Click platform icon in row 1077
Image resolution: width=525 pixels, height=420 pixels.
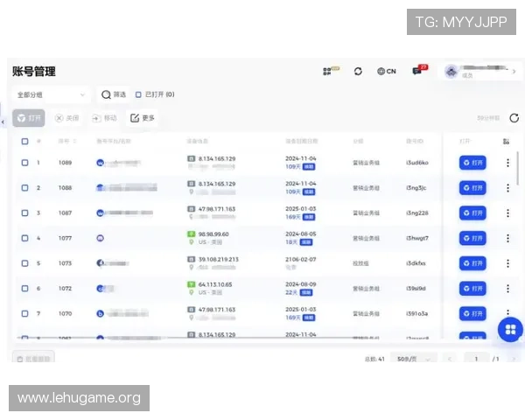click(100, 238)
